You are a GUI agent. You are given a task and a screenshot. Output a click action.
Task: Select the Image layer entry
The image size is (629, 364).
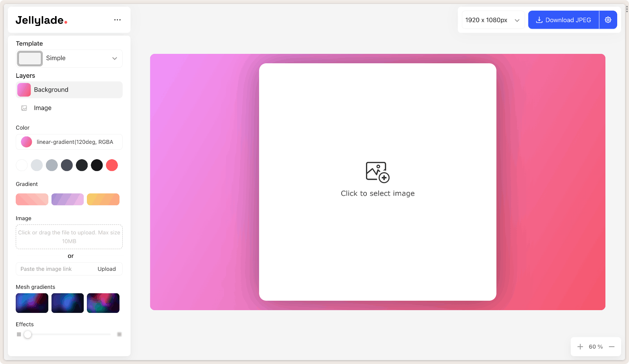[x=43, y=108]
